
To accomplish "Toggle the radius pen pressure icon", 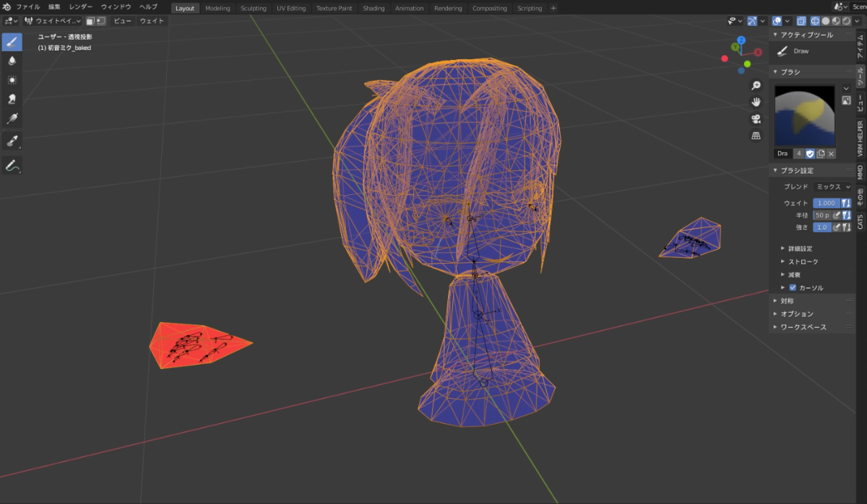I will tap(837, 215).
